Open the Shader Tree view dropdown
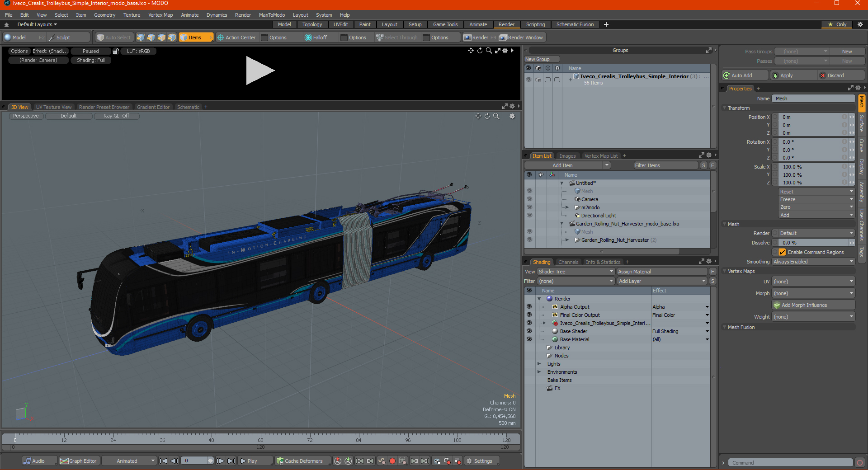The width and height of the screenshot is (868, 470). click(x=576, y=272)
